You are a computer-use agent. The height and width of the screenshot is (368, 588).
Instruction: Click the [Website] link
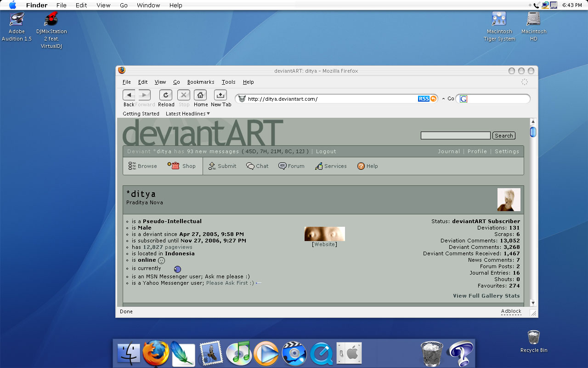324,244
